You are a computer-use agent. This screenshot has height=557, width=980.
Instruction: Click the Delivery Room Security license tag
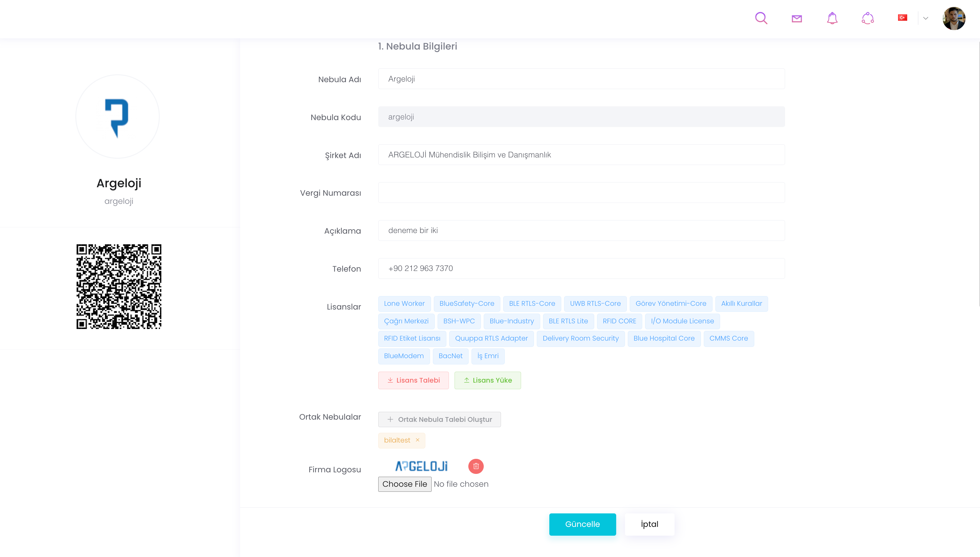[580, 338]
